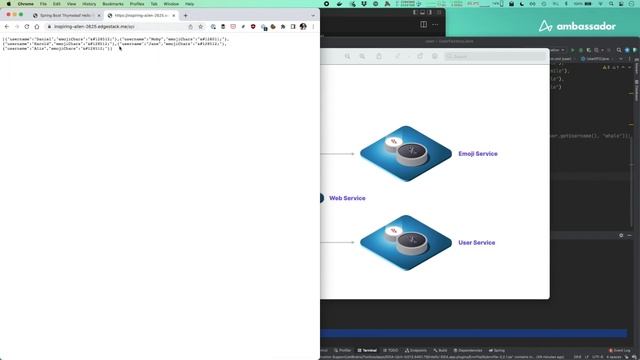Share this page using the address-bar share icon
Image resolution: width=640 pixels, height=360 pixels.
[190, 27]
